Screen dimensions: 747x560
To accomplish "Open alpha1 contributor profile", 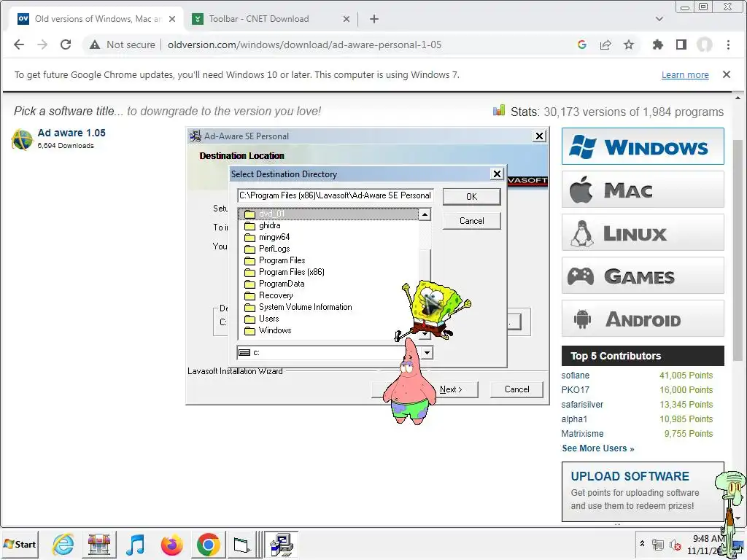I will [574, 419].
